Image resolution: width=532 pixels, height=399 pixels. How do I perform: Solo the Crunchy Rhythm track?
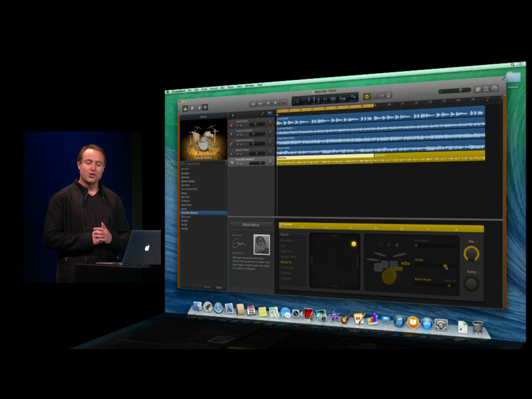241,135
